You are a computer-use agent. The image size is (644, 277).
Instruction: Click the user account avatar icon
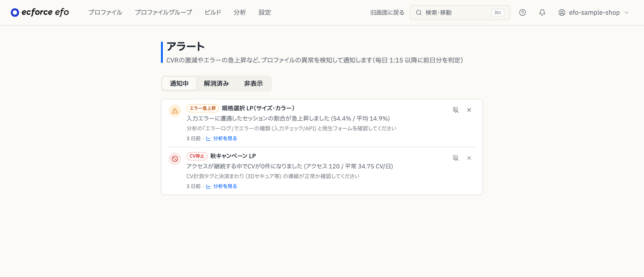tap(562, 13)
